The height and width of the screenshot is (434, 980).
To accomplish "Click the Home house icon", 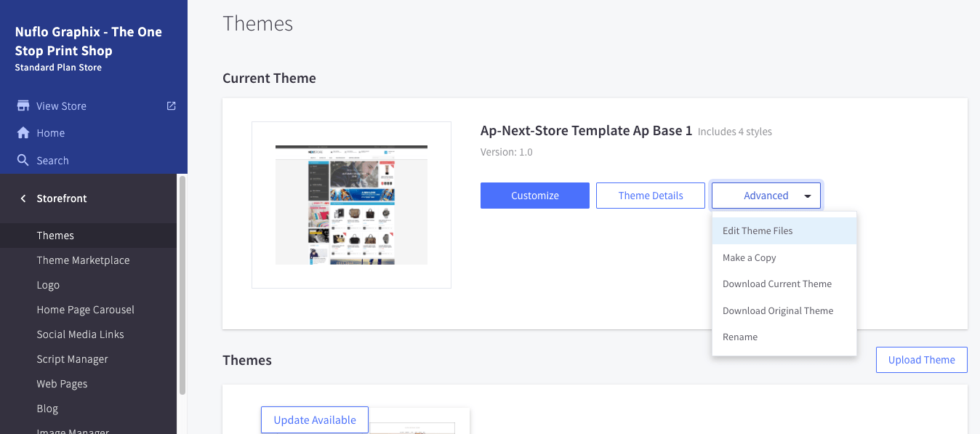I will point(23,133).
